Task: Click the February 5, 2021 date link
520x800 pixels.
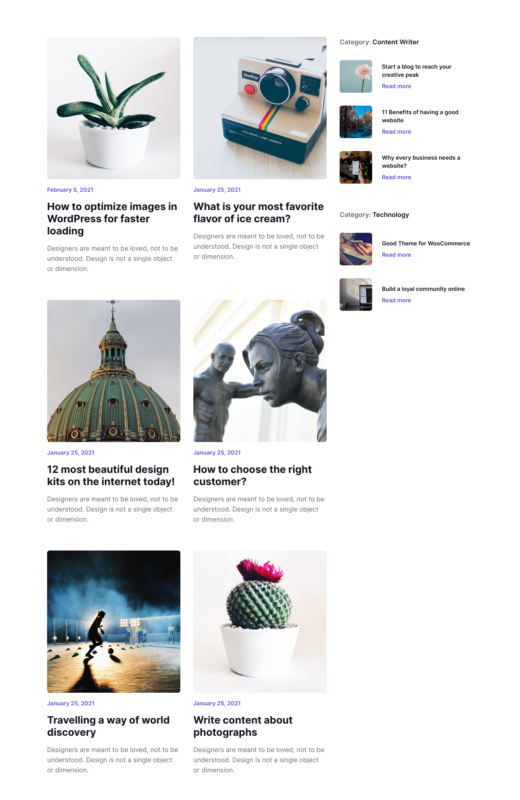Action: coord(70,190)
